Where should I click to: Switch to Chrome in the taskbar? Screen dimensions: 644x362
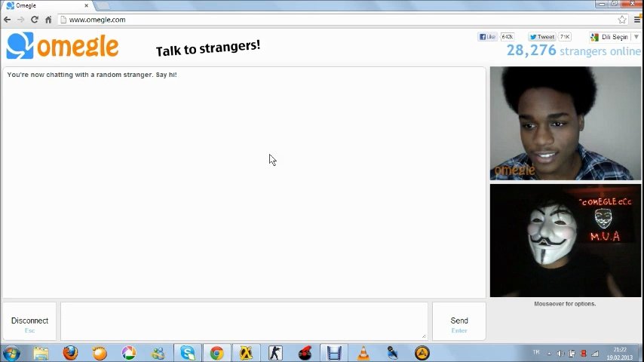(217, 353)
